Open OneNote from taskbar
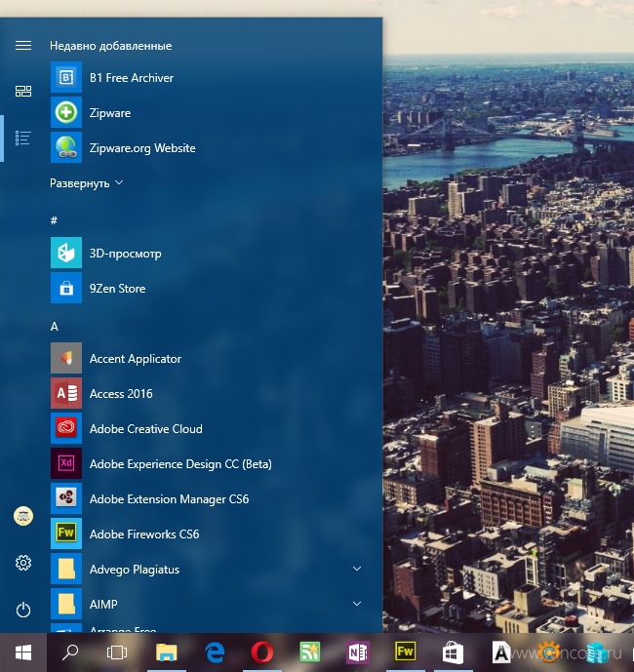Viewport: 634px width, 672px height. tap(358, 652)
